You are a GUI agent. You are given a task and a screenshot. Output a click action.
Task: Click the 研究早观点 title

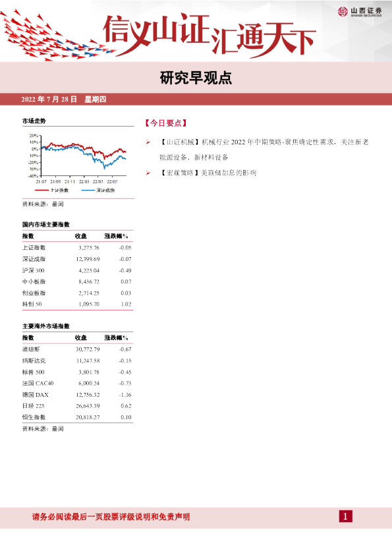[196, 78]
